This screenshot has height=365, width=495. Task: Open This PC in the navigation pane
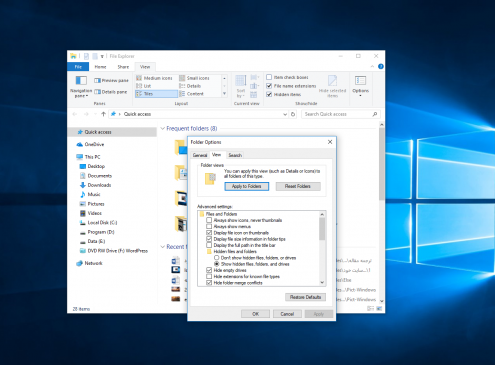click(88, 157)
